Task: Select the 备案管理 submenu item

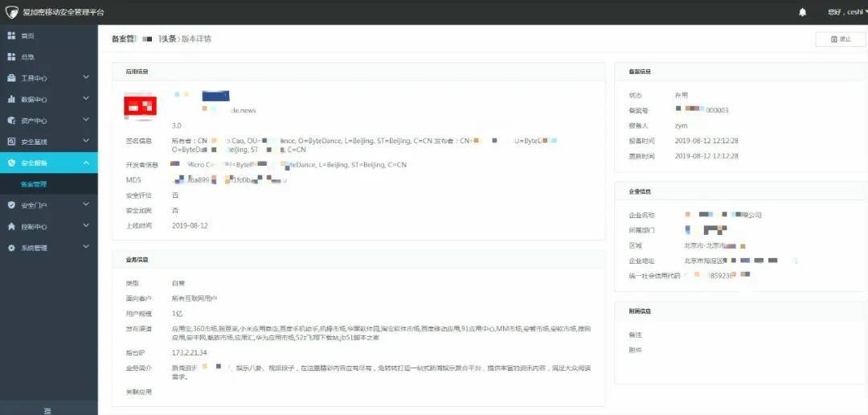Action: pyautogui.click(x=49, y=184)
